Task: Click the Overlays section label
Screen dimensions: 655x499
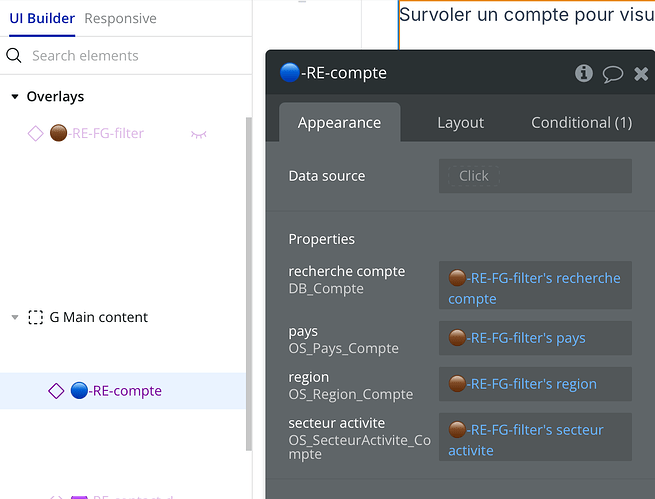Action: coord(55,96)
